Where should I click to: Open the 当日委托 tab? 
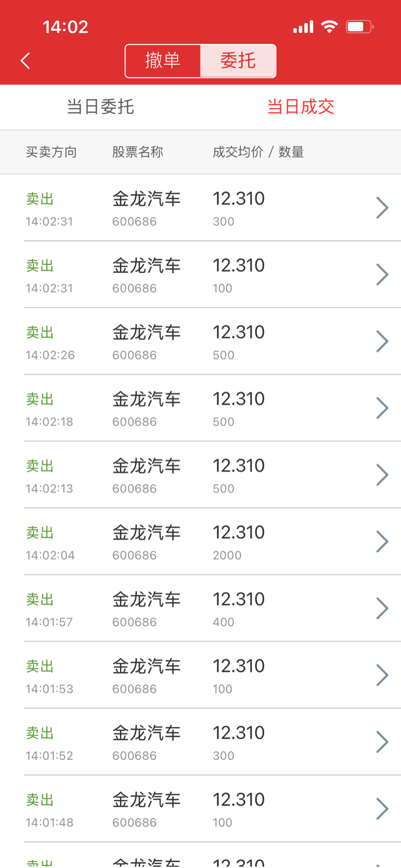pos(100,107)
